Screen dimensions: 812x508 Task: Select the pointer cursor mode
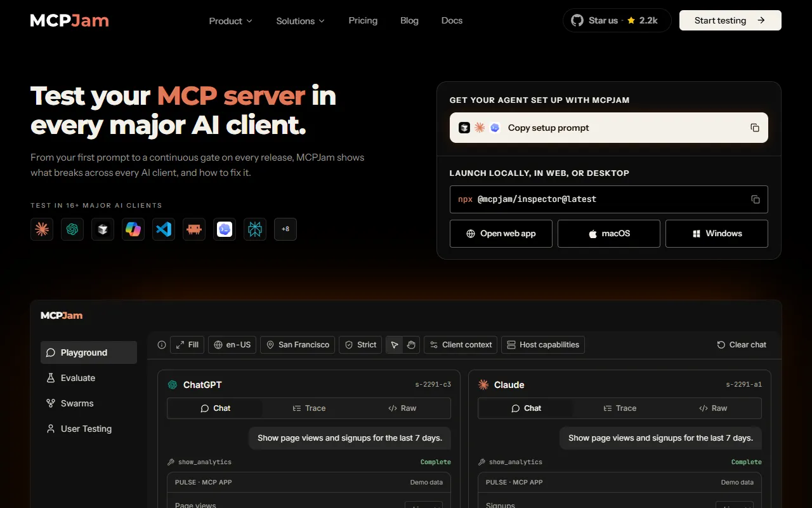[395, 345]
